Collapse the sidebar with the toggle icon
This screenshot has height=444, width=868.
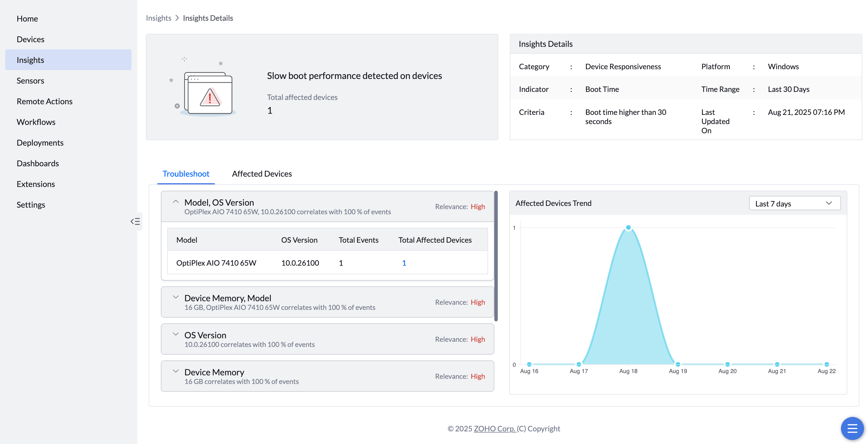click(136, 221)
